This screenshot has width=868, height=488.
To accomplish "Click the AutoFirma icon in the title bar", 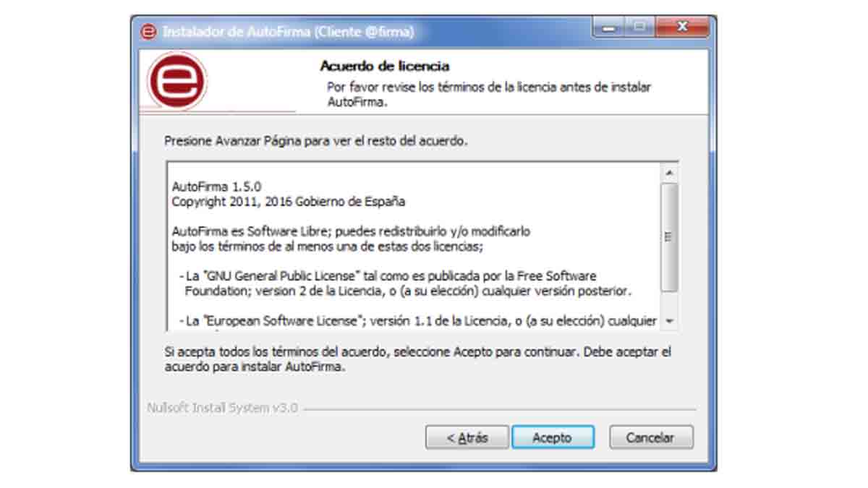I will click(148, 32).
